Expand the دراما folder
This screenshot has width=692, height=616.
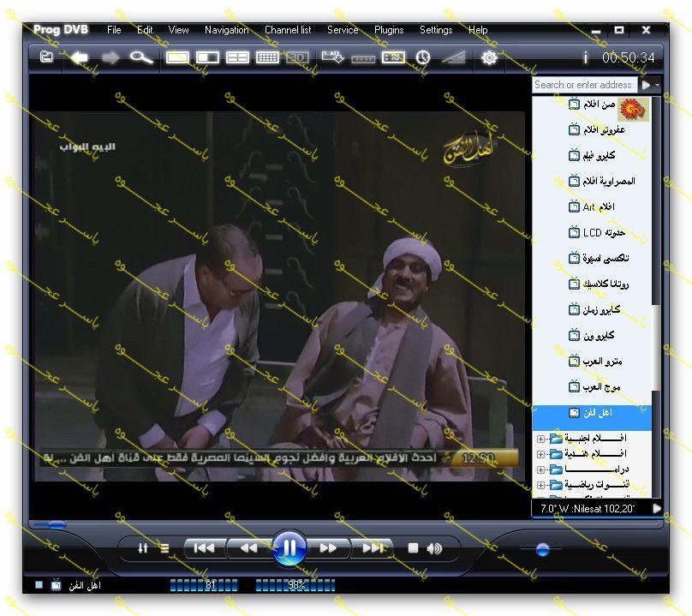[x=540, y=469]
